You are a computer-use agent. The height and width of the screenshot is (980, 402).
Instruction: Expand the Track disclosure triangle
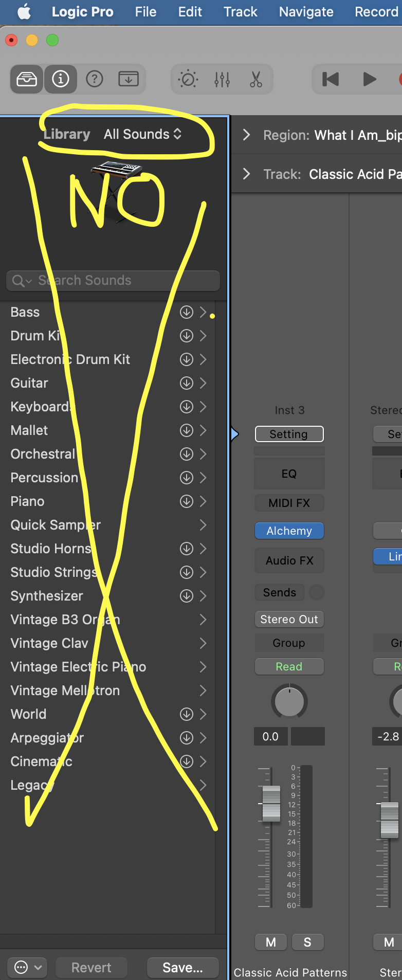coord(247,174)
